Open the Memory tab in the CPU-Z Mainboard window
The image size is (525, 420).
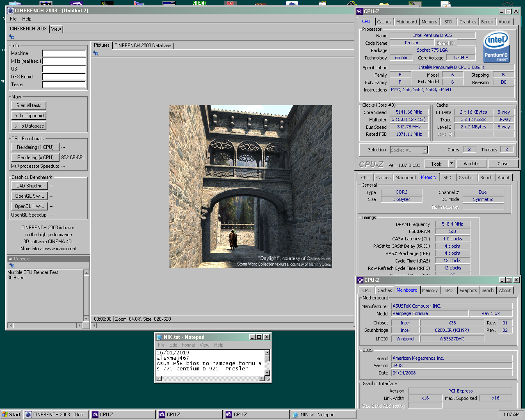point(430,290)
